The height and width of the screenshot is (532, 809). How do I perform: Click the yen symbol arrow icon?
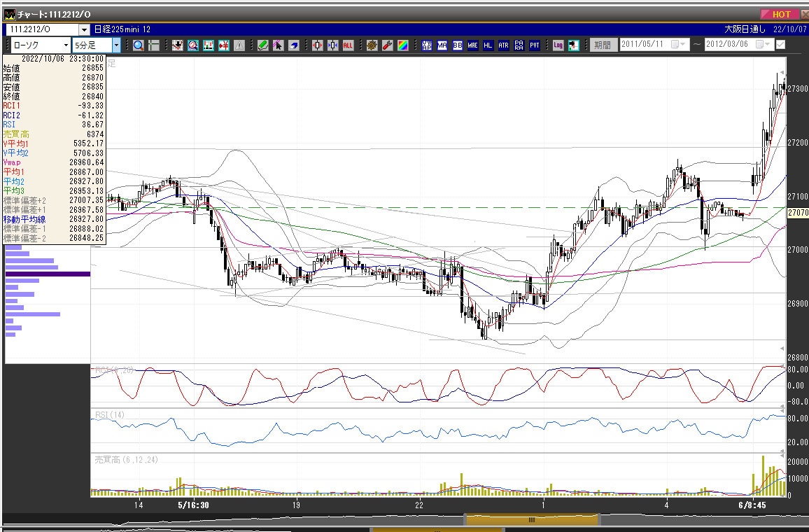(x=224, y=45)
